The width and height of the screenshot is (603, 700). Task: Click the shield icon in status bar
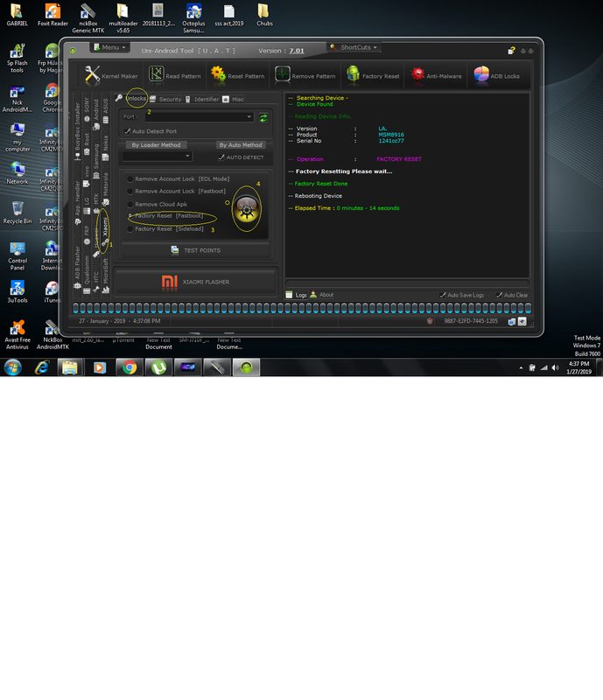click(430, 321)
